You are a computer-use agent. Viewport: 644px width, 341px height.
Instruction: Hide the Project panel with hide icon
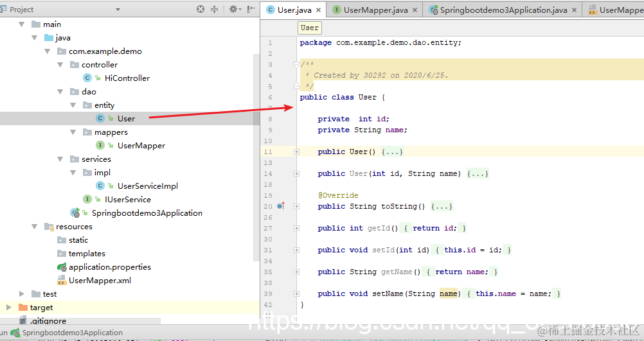click(251, 9)
